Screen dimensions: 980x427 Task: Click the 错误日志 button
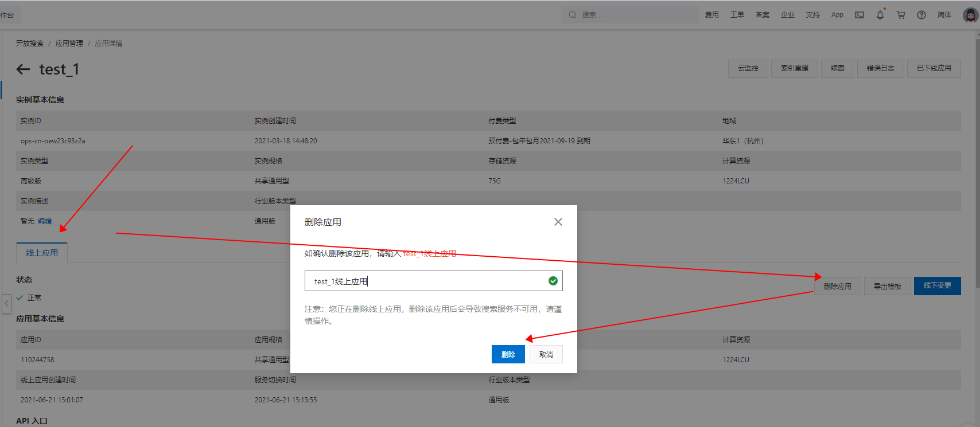(881, 68)
